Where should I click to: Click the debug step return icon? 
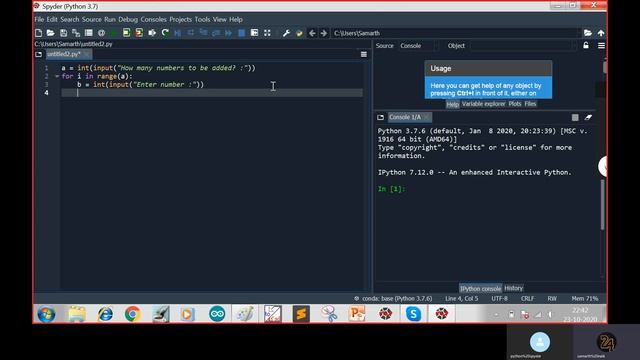coord(216,33)
